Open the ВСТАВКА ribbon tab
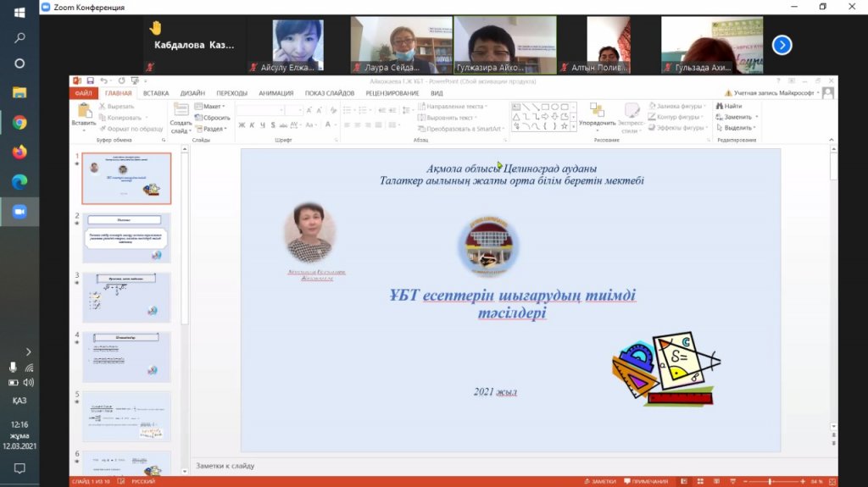868x487 pixels. (156, 93)
